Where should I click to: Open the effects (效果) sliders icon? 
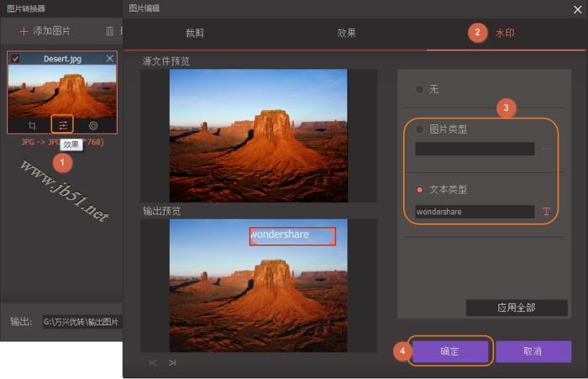(62, 125)
